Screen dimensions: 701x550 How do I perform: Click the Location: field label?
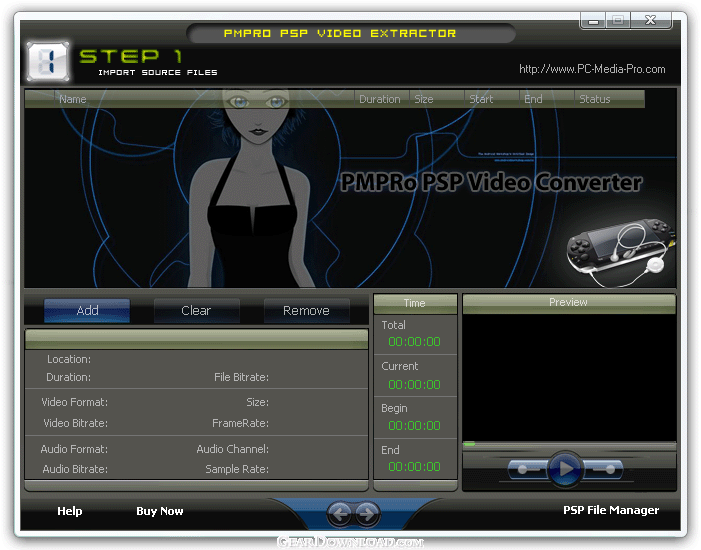pyautogui.click(x=69, y=360)
